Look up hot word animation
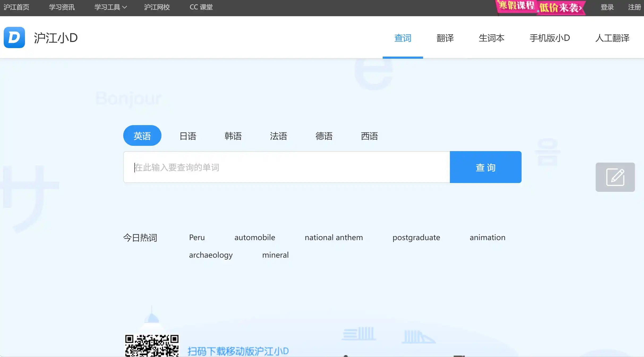This screenshot has height=357, width=644. (x=488, y=237)
